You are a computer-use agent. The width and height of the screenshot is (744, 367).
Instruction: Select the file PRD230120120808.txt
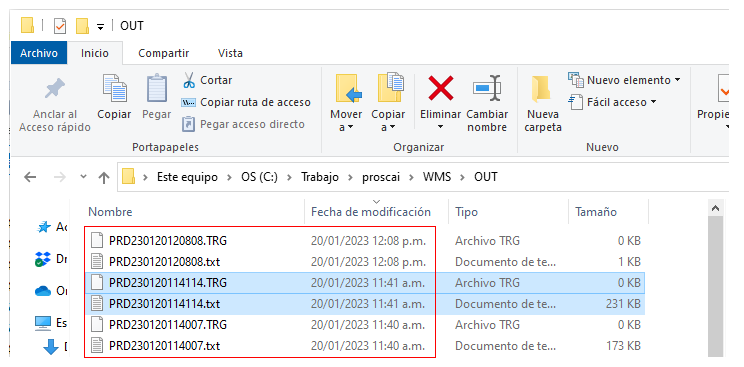click(164, 262)
